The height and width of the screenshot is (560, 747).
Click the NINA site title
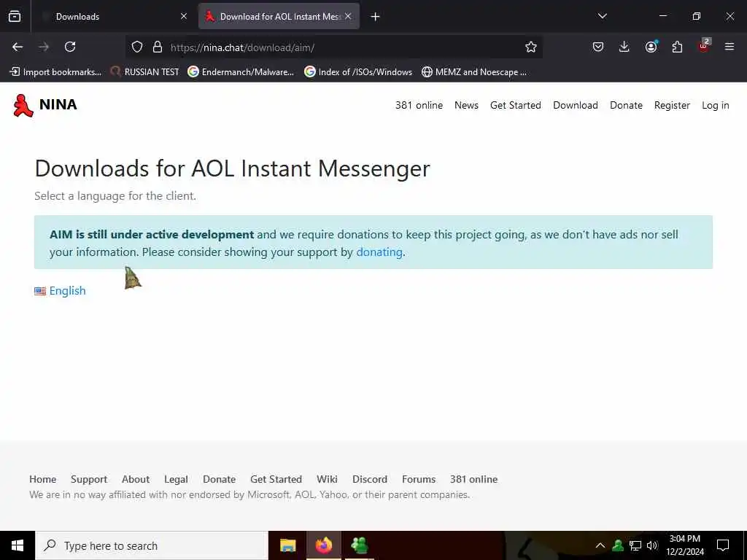click(x=58, y=104)
